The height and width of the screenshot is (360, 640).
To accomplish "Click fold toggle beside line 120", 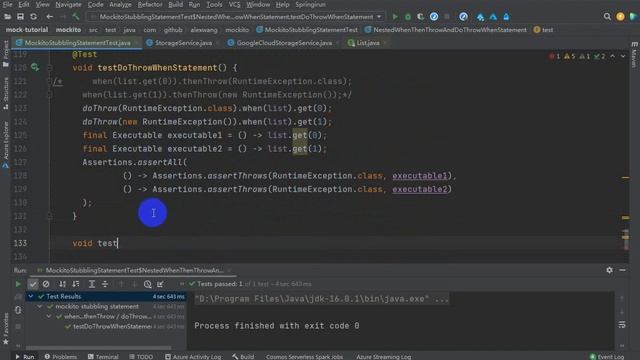I will click(49, 68).
